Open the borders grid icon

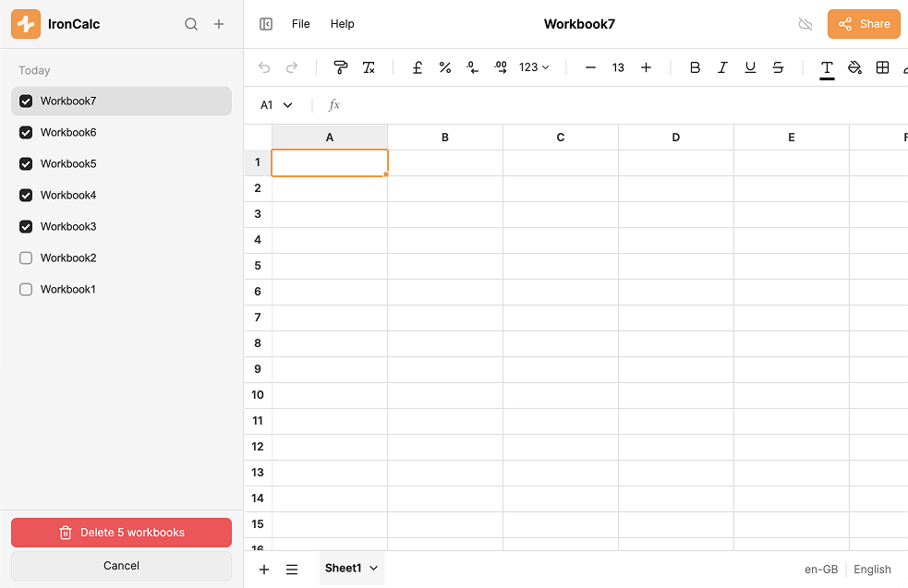(x=882, y=67)
